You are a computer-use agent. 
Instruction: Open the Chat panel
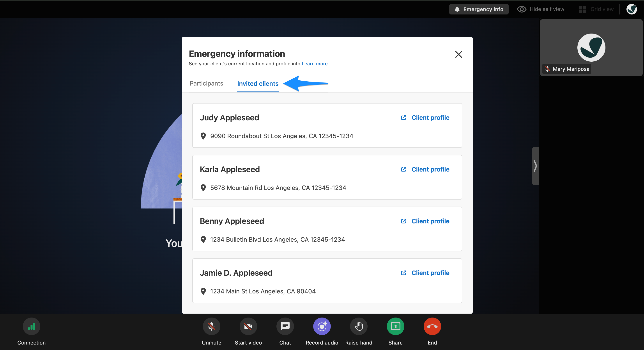pyautogui.click(x=285, y=327)
